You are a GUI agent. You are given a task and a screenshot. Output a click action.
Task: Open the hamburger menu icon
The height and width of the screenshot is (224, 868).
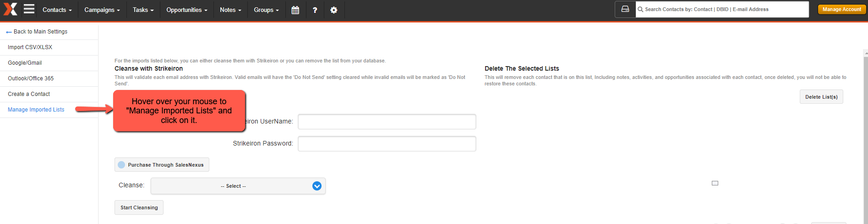29,9
